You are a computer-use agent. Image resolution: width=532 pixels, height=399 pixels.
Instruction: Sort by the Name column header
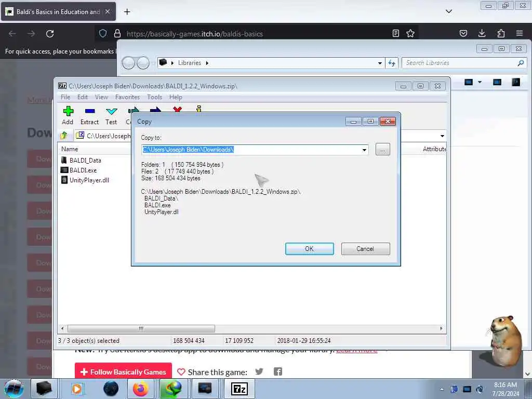(70, 149)
